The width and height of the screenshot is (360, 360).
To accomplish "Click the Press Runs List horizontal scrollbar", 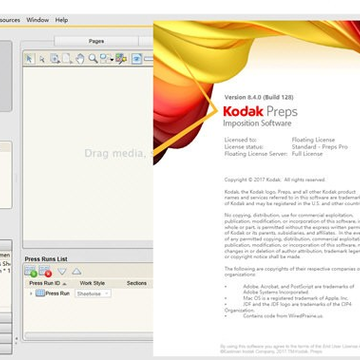I will (89, 335).
